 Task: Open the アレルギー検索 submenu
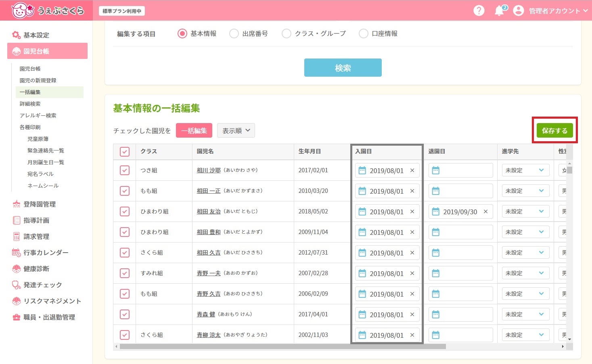[x=38, y=115]
